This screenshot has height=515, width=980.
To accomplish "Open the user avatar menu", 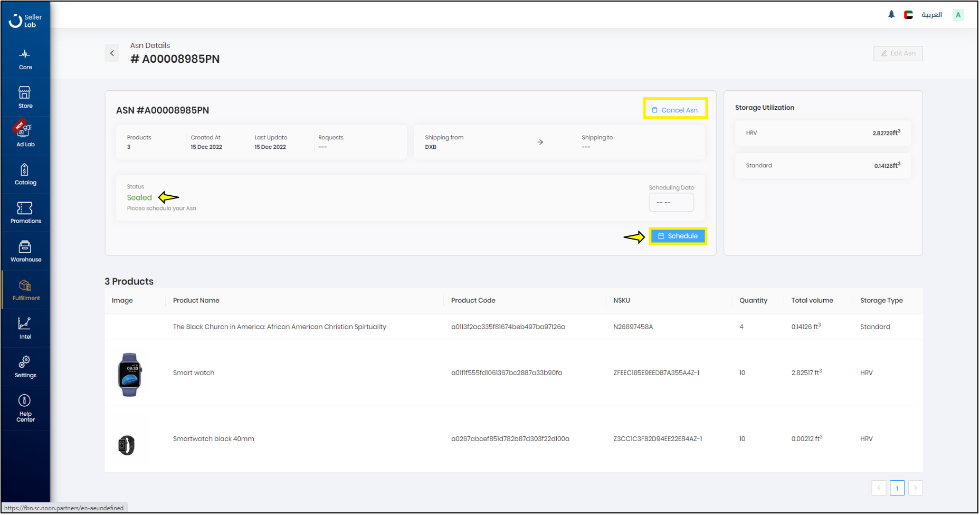I will click(x=958, y=14).
